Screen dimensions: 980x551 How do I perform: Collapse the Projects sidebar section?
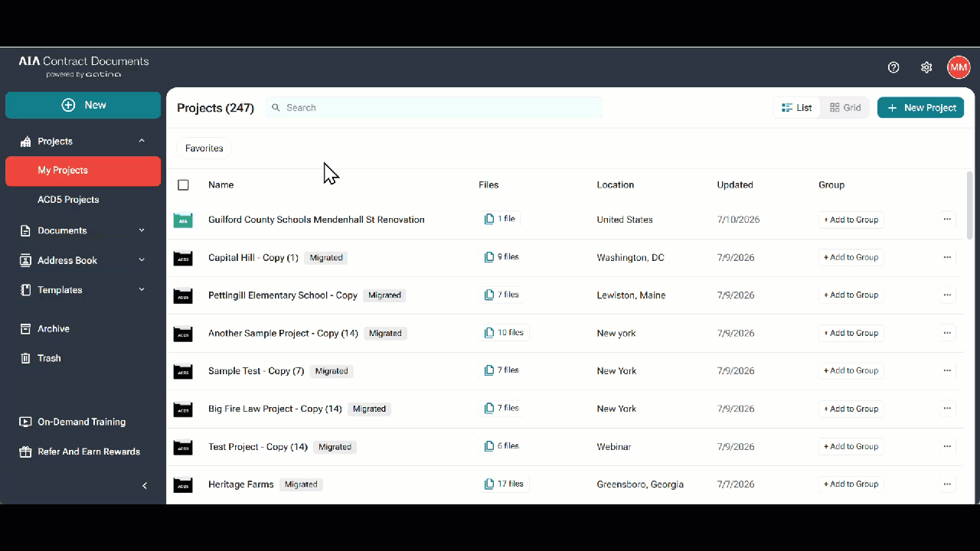pyautogui.click(x=142, y=141)
